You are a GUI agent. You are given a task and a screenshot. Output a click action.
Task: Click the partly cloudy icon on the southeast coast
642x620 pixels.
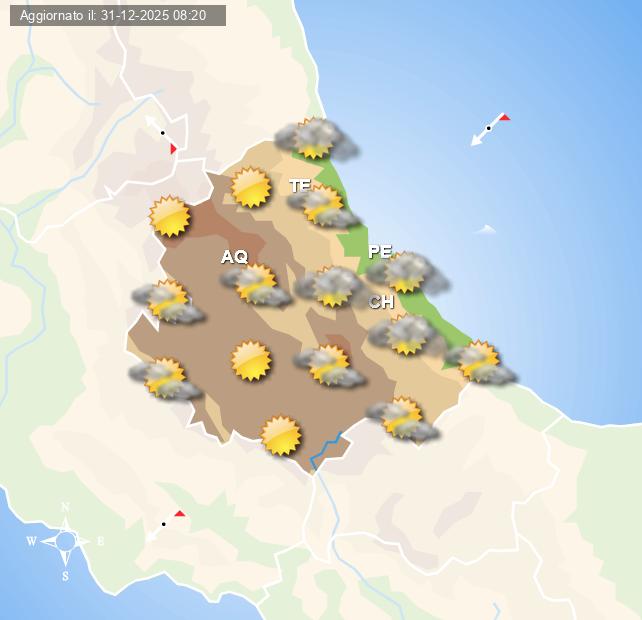[480, 362]
